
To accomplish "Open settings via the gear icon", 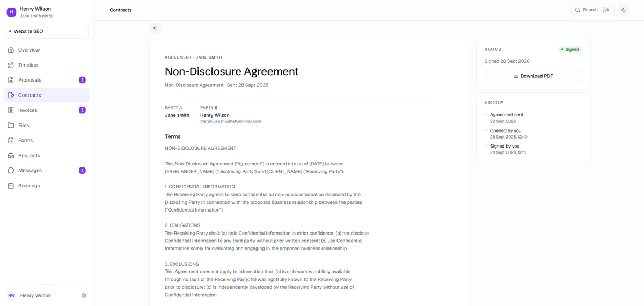I will (84, 295).
